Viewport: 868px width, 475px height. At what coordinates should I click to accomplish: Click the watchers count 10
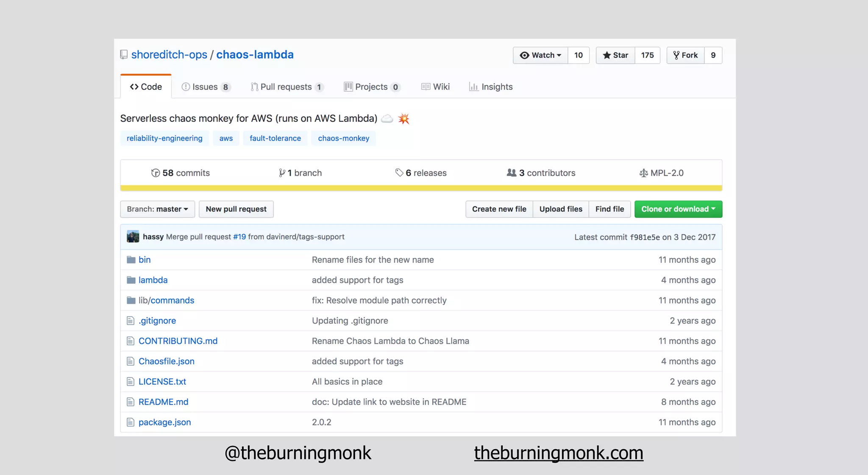tap(579, 55)
